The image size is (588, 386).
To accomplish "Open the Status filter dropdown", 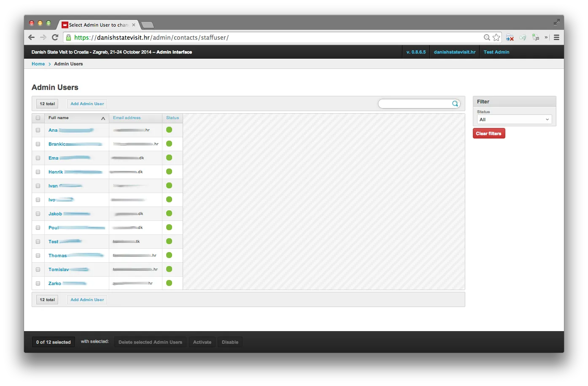I will 514,120.
